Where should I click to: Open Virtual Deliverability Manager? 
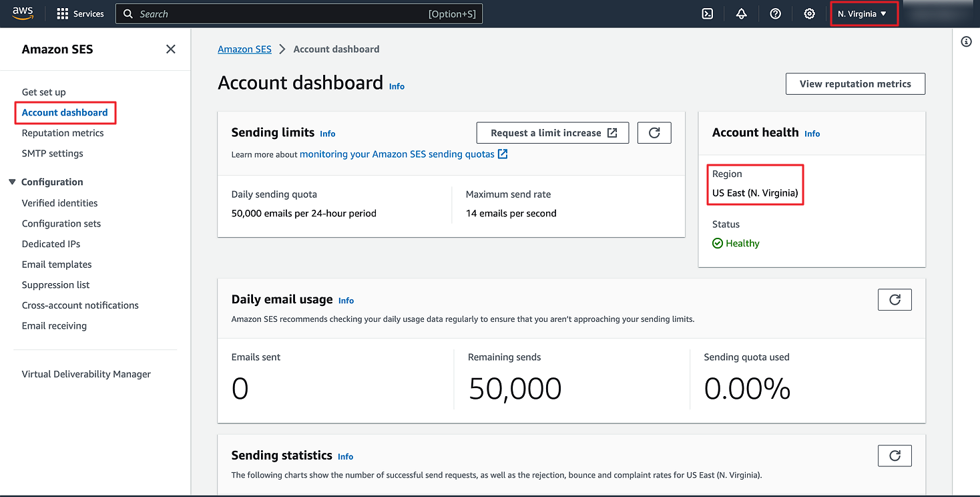(x=86, y=374)
